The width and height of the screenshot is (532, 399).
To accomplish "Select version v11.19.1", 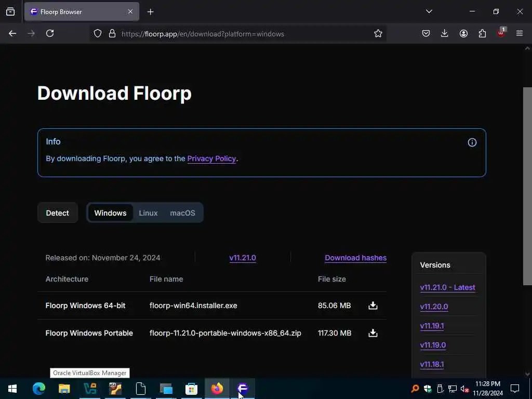I will [x=432, y=326].
